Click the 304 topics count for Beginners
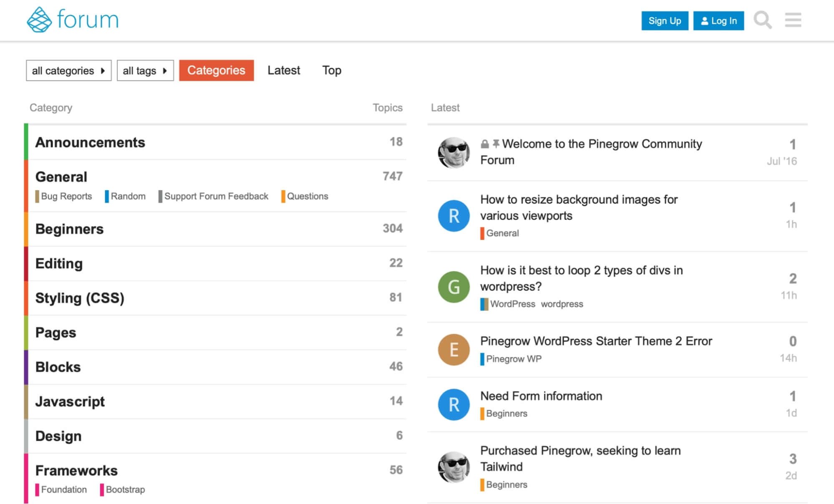834x504 pixels. pyautogui.click(x=393, y=228)
